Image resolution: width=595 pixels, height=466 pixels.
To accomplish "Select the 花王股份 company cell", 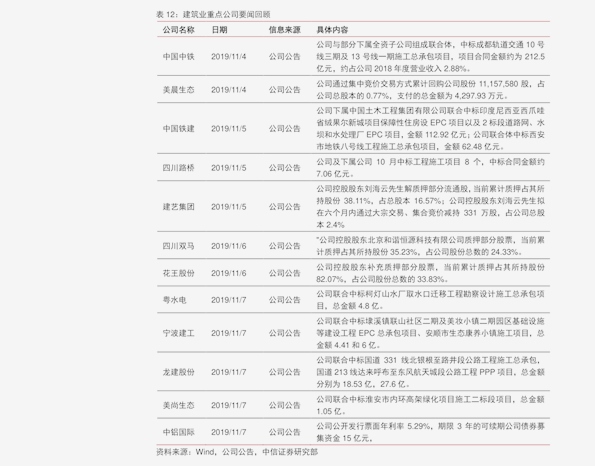I will pos(178,273).
